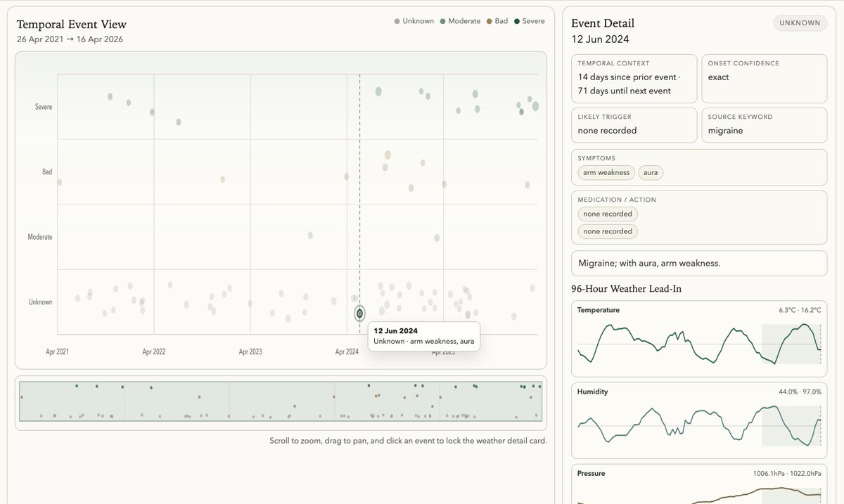Pick the large Severe dot right after the dashed line
The image size is (844, 504).
pyautogui.click(x=378, y=91)
